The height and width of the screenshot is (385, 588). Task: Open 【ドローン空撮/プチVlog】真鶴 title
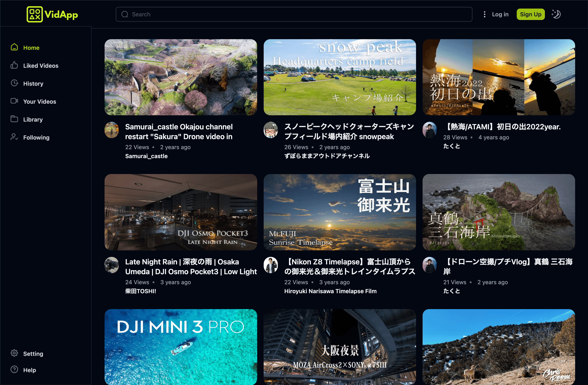click(x=508, y=266)
